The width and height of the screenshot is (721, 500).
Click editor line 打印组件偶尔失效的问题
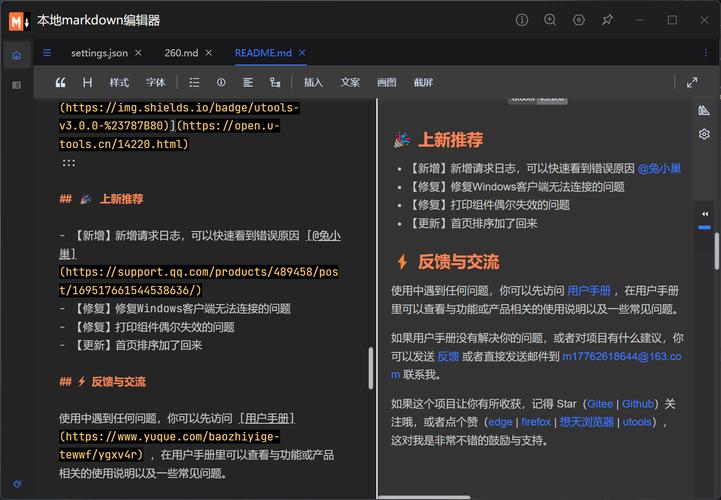[175, 327]
